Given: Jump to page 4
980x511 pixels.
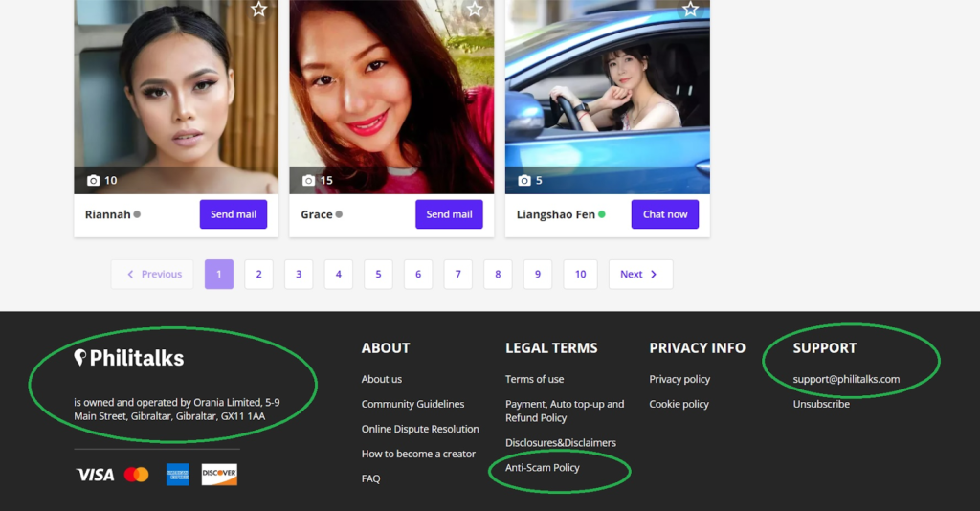Looking at the screenshot, I should 338,275.
